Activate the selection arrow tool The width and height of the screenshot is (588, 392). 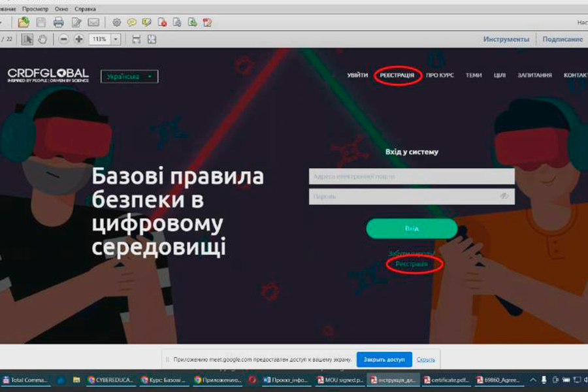(27, 39)
